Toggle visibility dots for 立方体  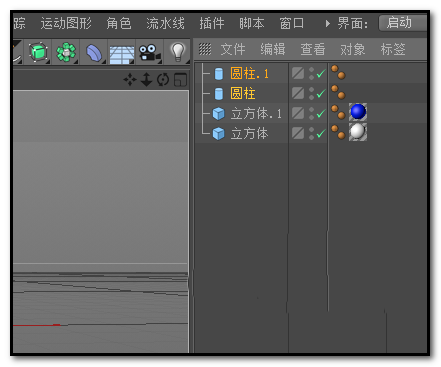click(311, 133)
